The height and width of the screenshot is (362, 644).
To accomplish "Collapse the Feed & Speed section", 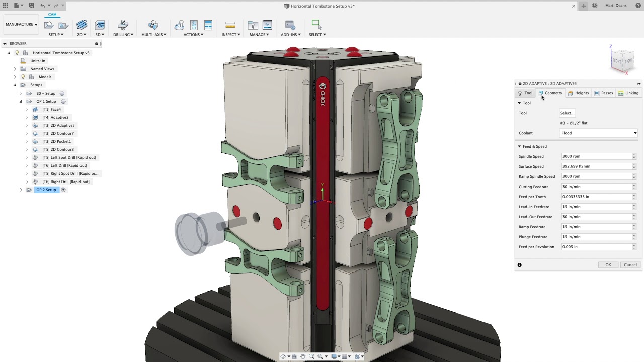I will point(519,146).
